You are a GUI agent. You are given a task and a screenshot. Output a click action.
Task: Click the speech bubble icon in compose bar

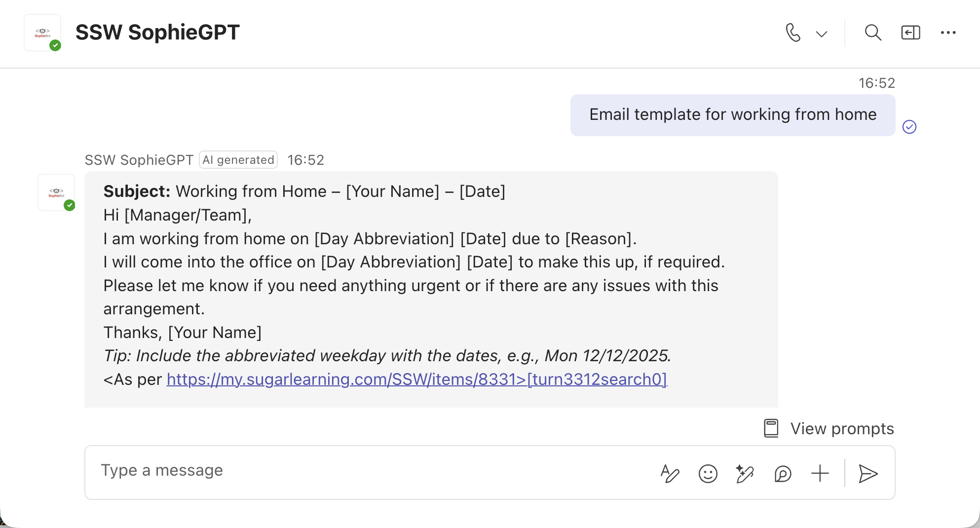click(783, 474)
